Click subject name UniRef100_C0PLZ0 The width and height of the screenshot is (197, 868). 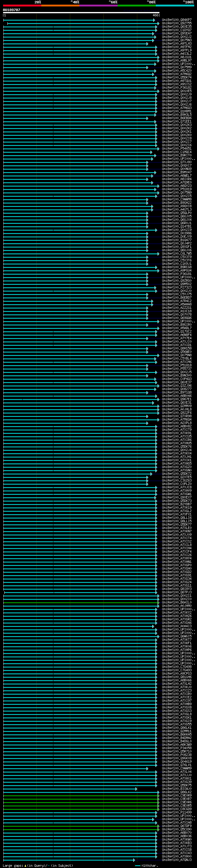pyautogui.click(x=177, y=483)
